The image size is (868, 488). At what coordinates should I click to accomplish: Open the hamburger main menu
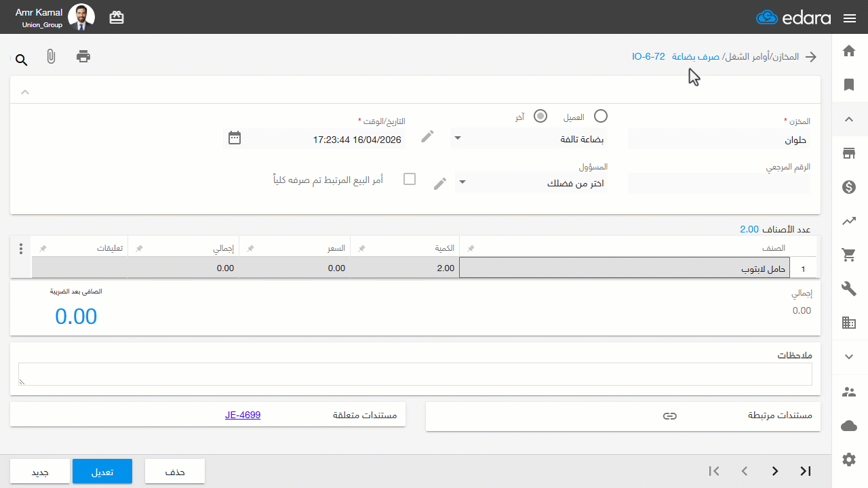tap(850, 18)
